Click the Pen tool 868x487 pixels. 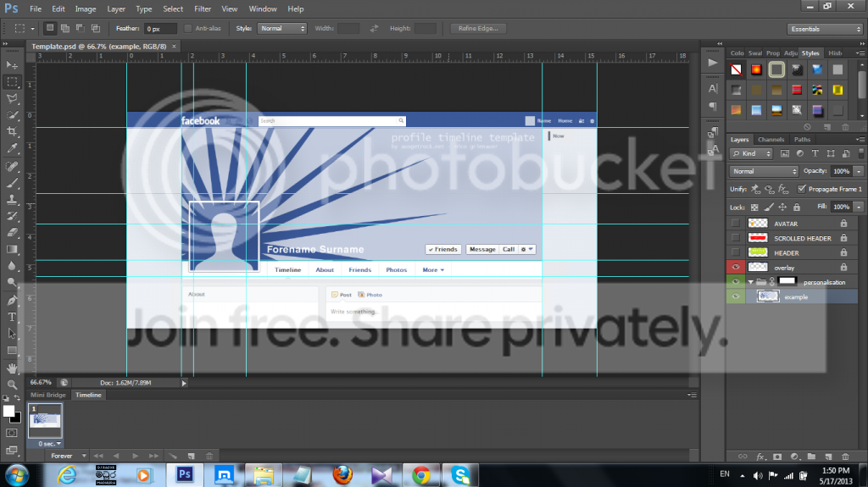[12, 301]
